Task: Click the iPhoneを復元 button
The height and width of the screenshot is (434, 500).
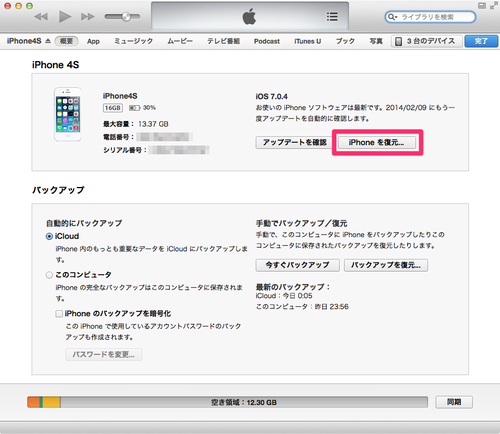Action: (377, 142)
